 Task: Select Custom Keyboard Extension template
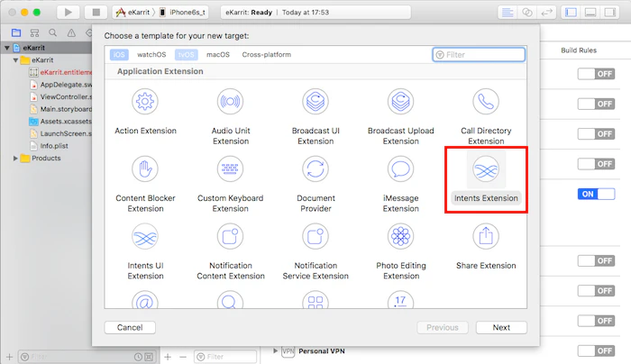230,168
